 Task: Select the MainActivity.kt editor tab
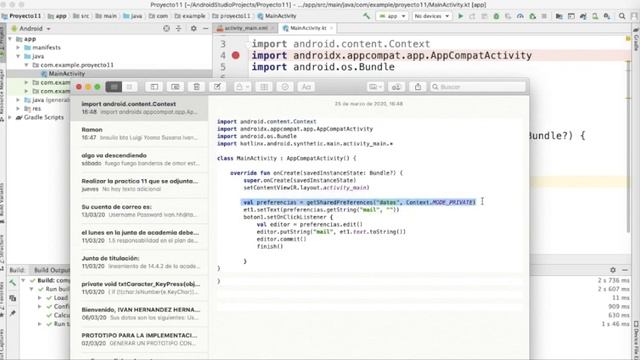tap(308, 28)
